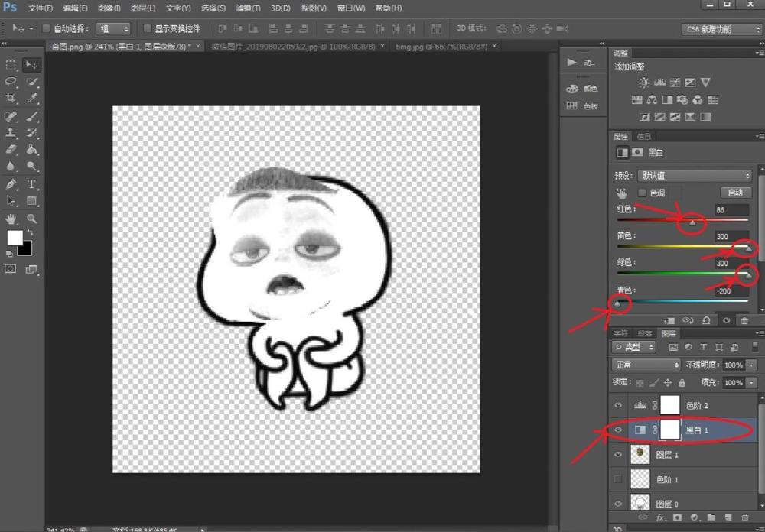Image resolution: width=765 pixels, height=532 pixels.
Task: Hide the 图层 0 layer
Action: pyautogui.click(x=618, y=504)
